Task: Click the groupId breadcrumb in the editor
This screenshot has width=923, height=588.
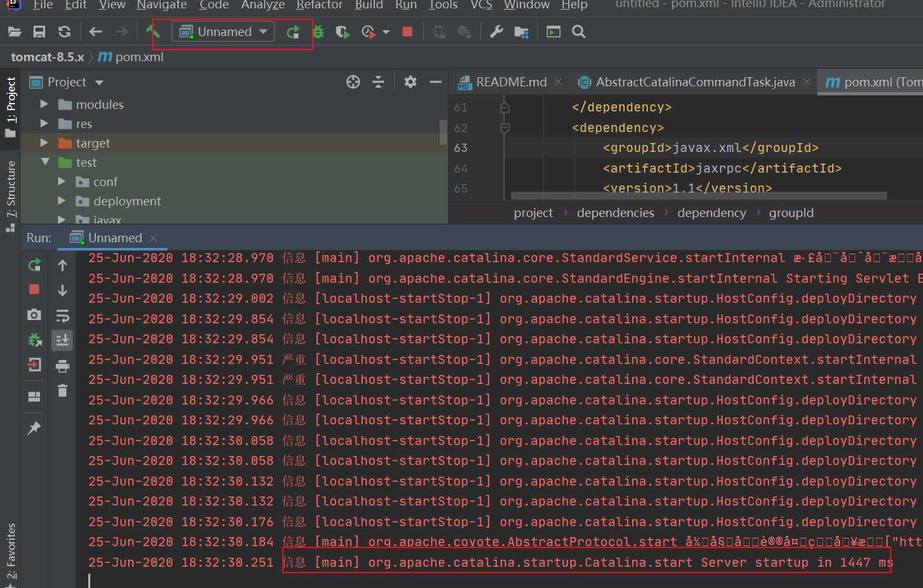Action: 791,213
